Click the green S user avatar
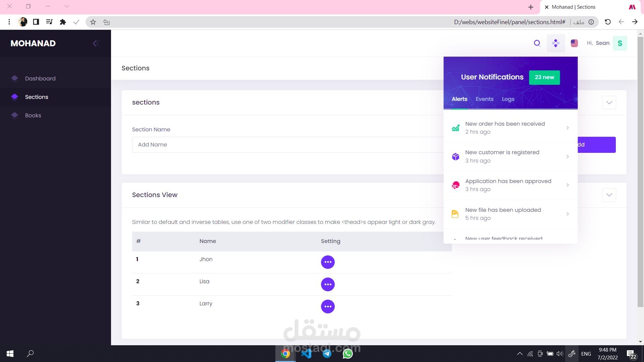 [x=620, y=43]
